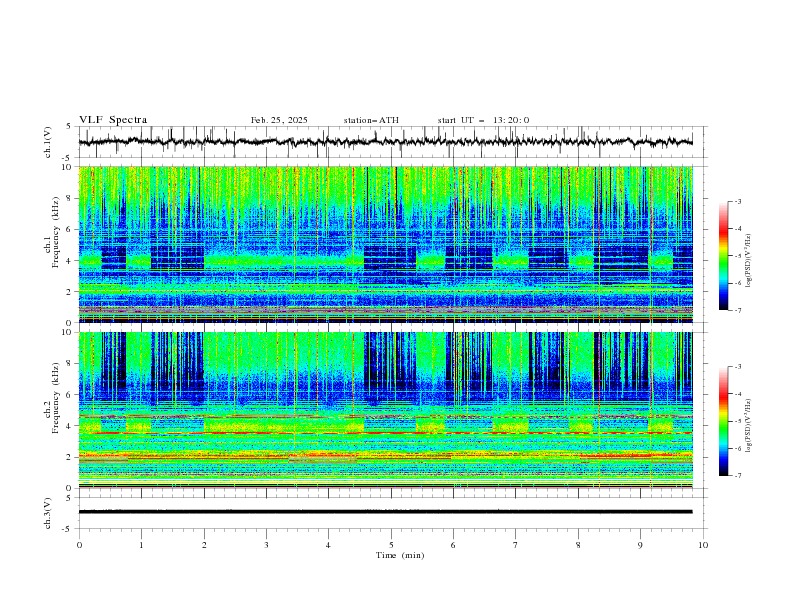Click the ch.2 lower color scale bar
This screenshot has width=792, height=612.
pos(723,421)
